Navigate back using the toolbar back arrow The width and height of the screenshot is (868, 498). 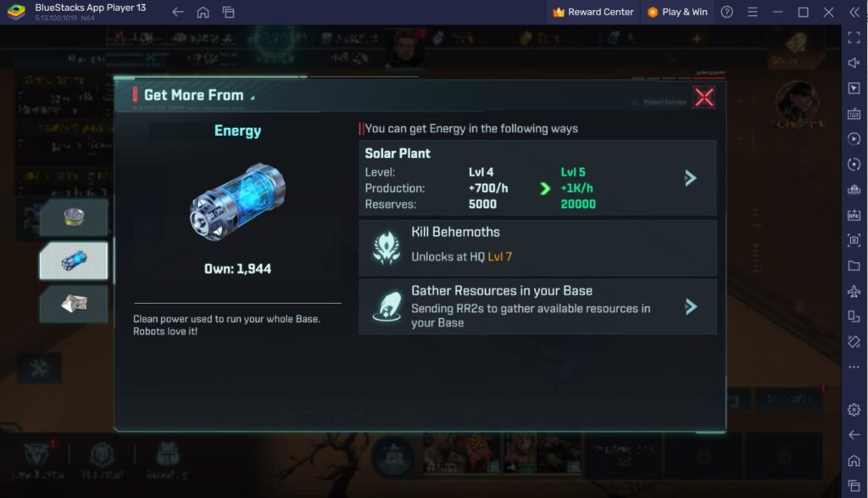[179, 12]
